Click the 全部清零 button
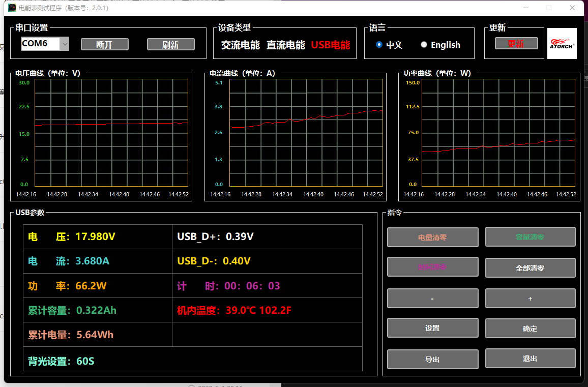The image size is (588, 387). tap(530, 268)
